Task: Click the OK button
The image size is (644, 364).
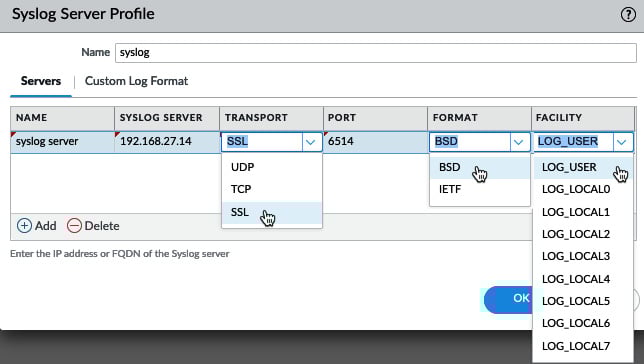Action: [x=508, y=299]
